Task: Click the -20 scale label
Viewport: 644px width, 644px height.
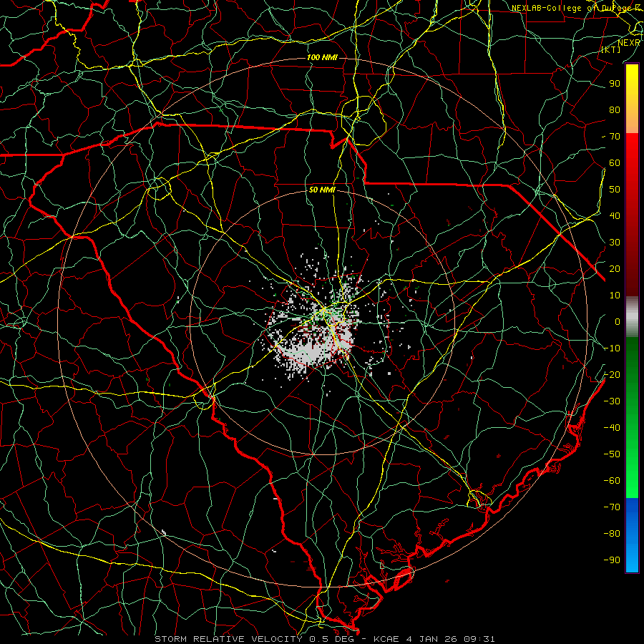Action: point(612,375)
